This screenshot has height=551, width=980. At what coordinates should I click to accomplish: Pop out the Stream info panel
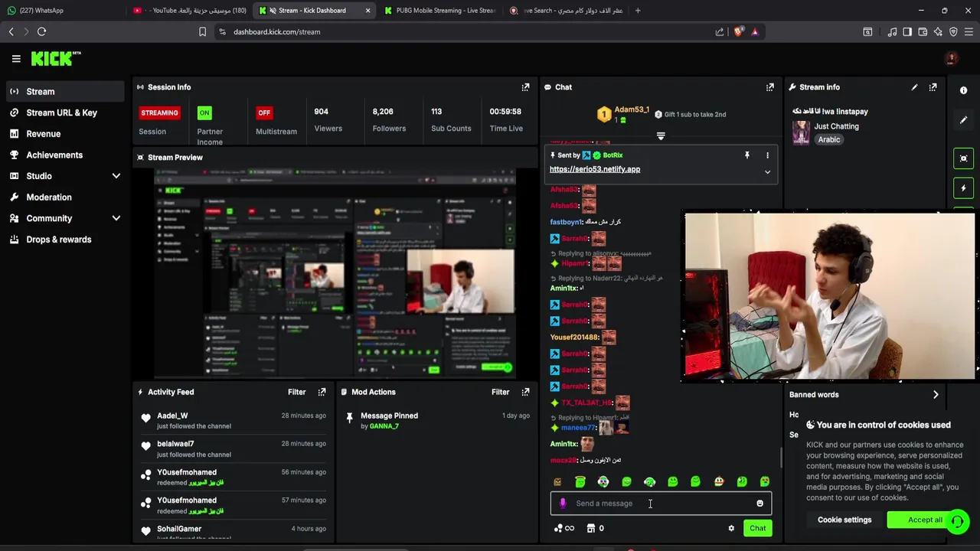(x=933, y=87)
